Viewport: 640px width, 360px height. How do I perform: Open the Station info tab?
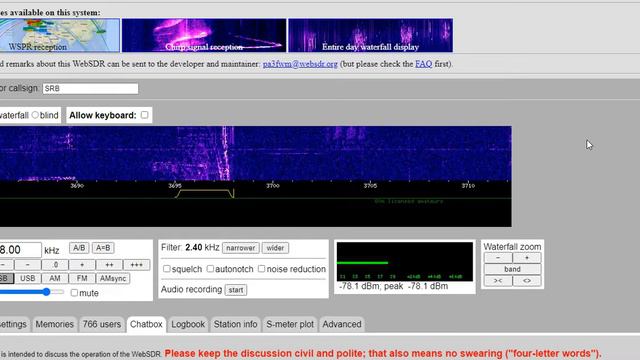236,324
